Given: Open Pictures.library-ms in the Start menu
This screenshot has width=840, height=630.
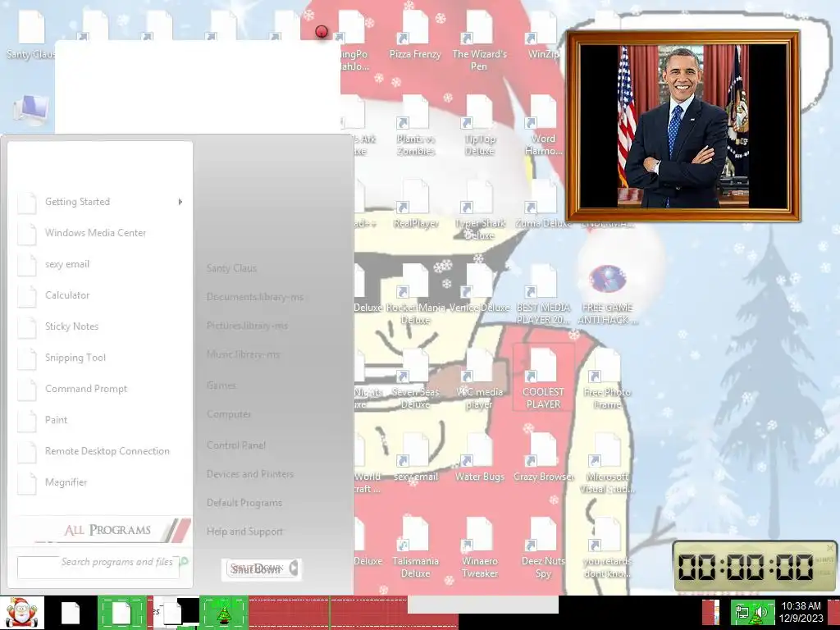Looking at the screenshot, I should [247, 326].
